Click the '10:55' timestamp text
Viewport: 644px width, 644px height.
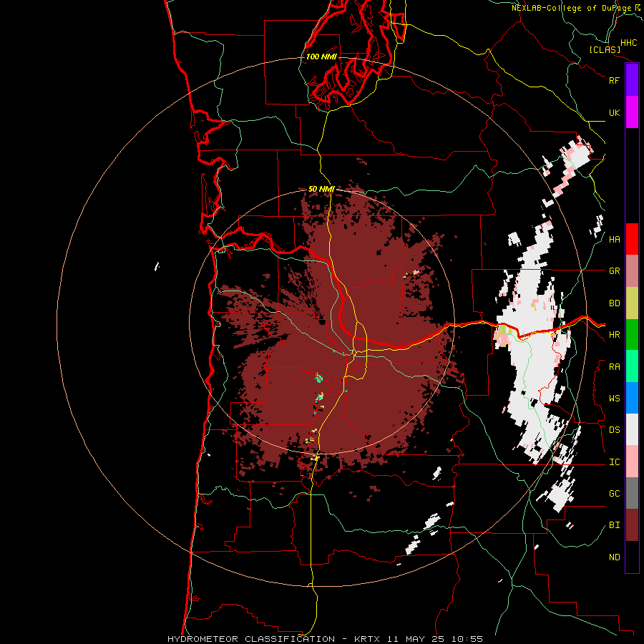click(467, 639)
